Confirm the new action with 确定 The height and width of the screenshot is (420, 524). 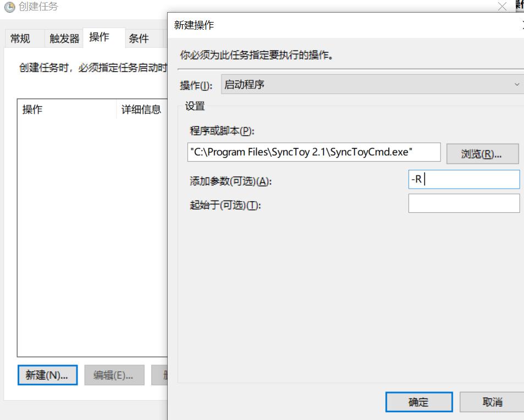click(x=419, y=402)
